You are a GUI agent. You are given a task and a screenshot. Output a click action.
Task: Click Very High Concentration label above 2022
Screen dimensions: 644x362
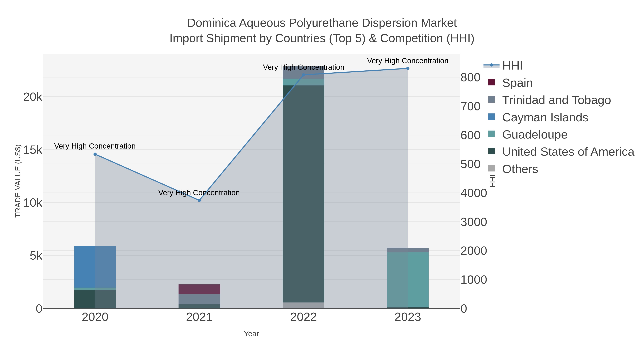pos(304,67)
